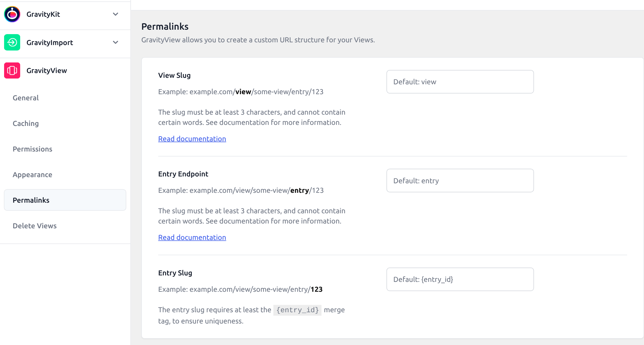
Task: Click the GravityKit sidebar label
Action: click(43, 14)
